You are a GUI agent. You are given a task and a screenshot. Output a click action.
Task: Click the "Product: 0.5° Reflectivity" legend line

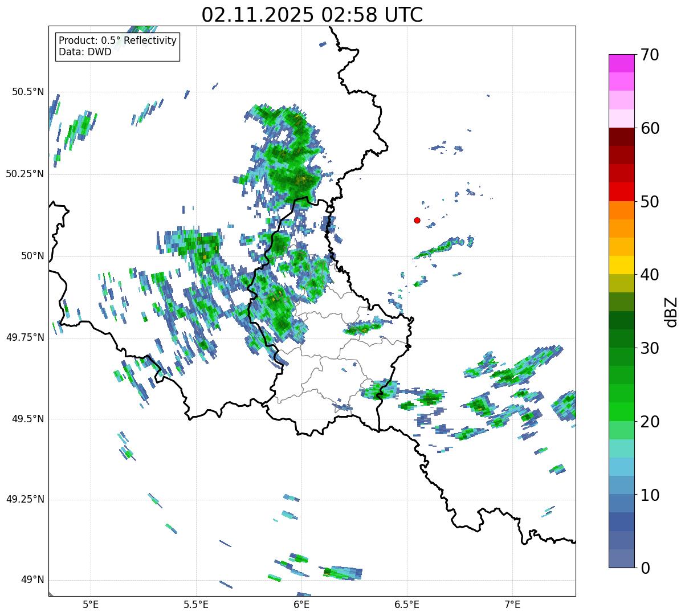point(117,41)
